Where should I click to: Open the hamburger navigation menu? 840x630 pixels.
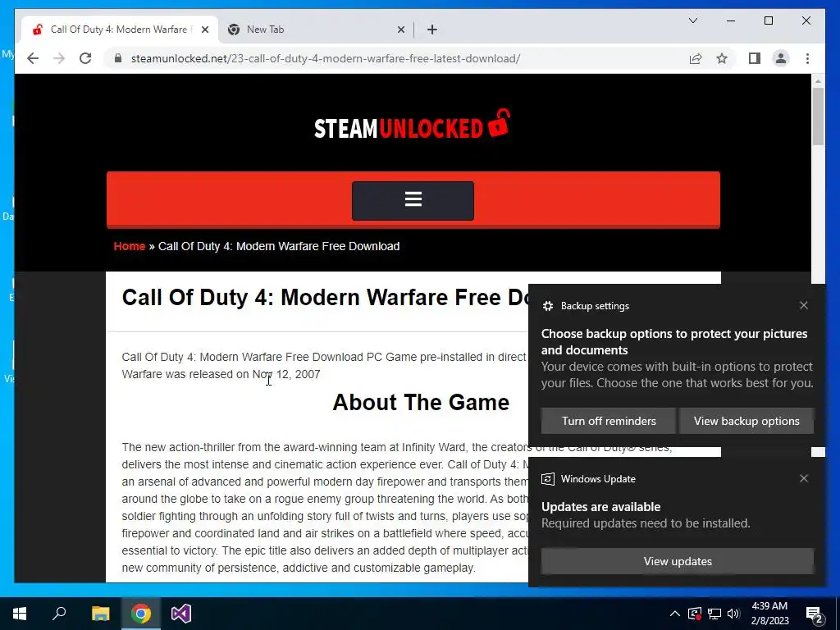pos(413,200)
